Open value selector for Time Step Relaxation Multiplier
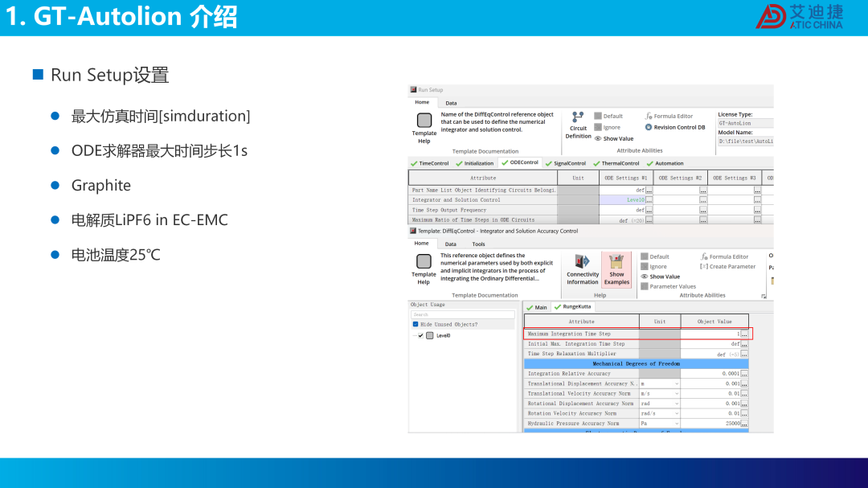 pos(744,354)
